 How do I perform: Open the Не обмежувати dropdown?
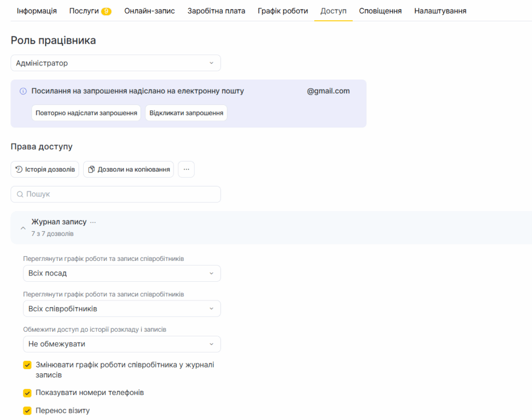[122, 344]
